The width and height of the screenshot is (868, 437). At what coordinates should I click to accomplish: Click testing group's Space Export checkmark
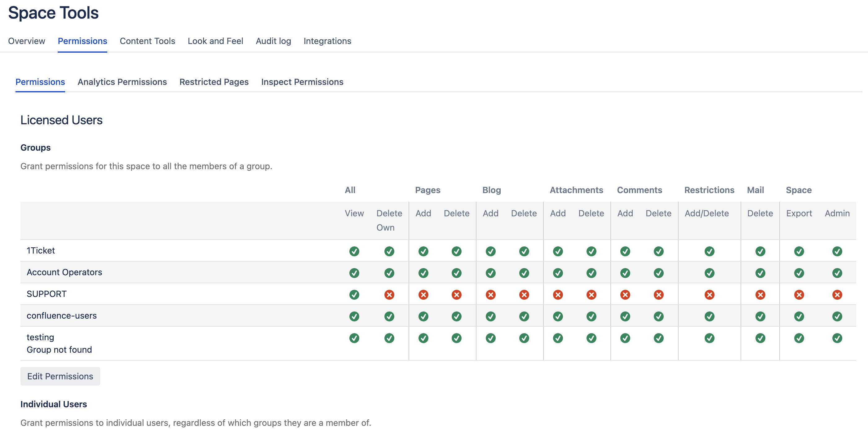[799, 338]
